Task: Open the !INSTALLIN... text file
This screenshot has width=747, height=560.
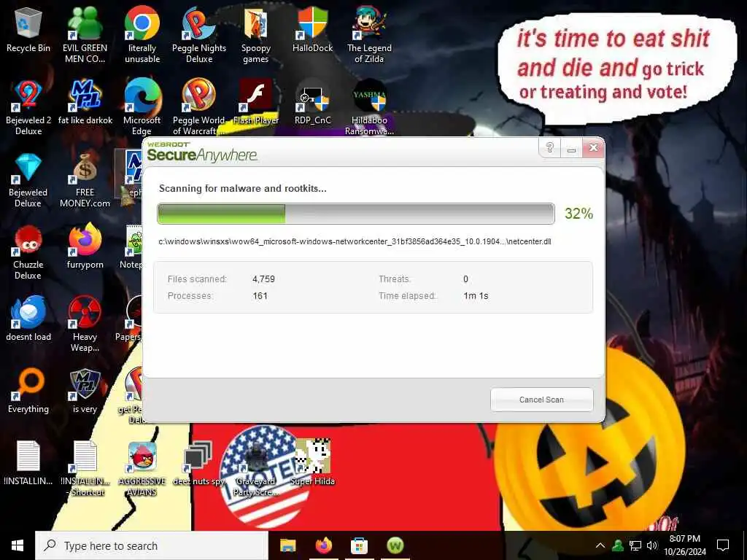Action: pos(28,463)
